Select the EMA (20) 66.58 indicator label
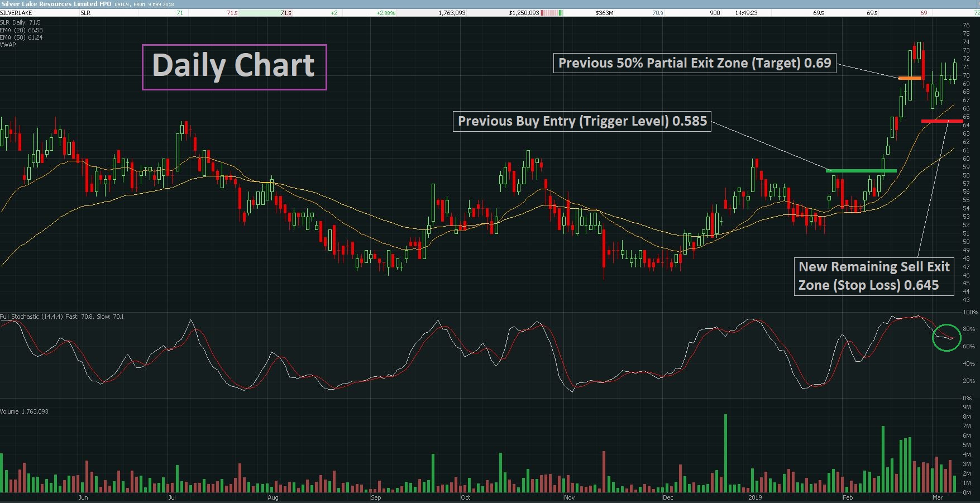Viewport: 980px width, 503px height. (x=21, y=30)
